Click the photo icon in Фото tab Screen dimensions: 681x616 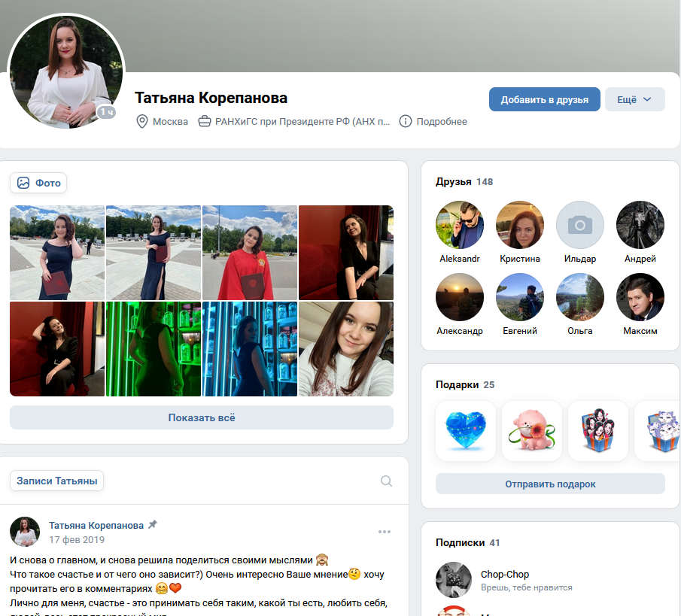23,183
